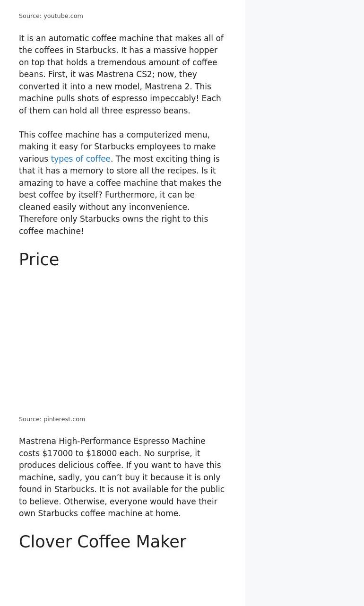The width and height of the screenshot is (364, 606).
Task: Click the 'Price' section heading
Action: pyautogui.click(x=39, y=260)
